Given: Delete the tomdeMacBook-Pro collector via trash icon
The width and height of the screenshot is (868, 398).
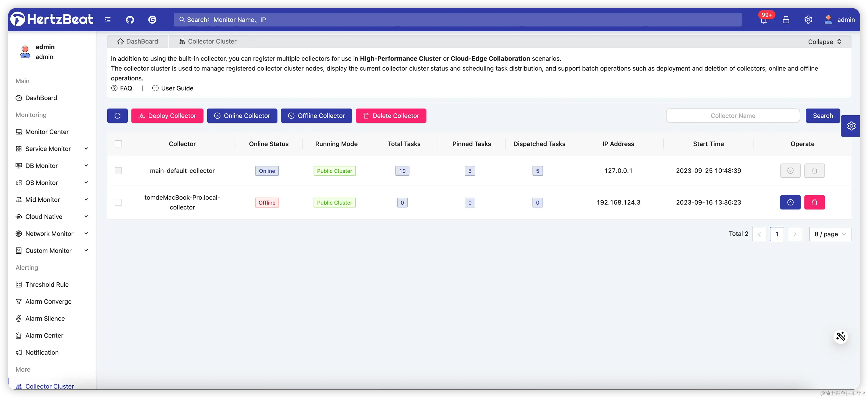Looking at the screenshot, I should click(814, 202).
